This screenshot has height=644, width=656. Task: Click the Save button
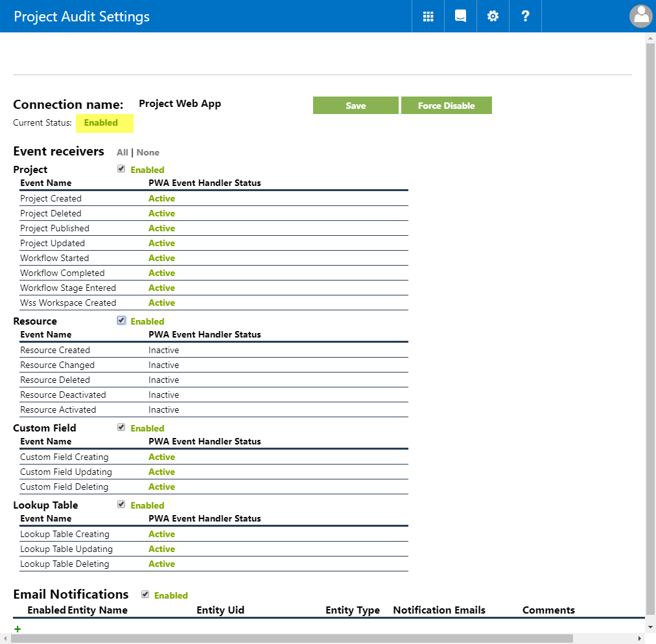coord(356,106)
